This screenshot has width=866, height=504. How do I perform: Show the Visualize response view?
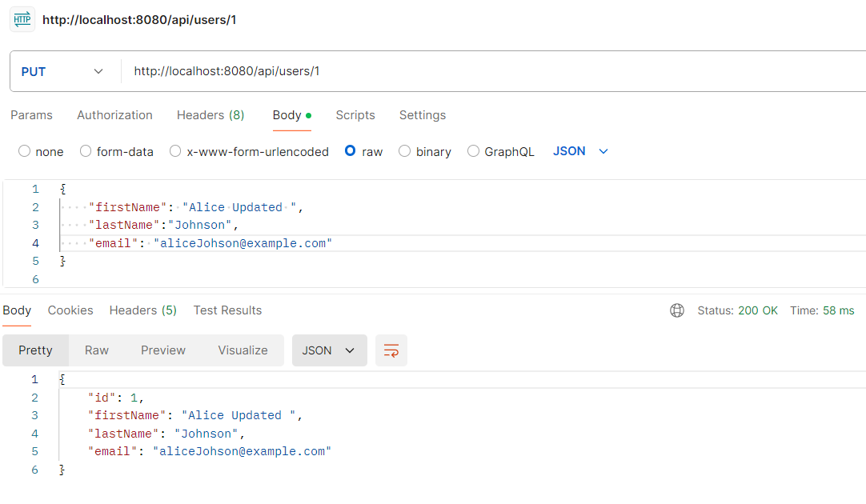(x=243, y=350)
